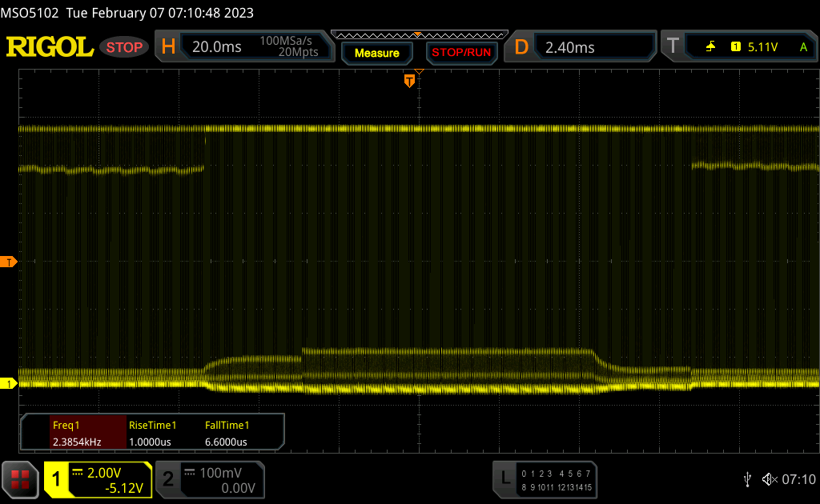Click the trigger source channel 1 badge
820x504 pixels.
tap(736, 47)
